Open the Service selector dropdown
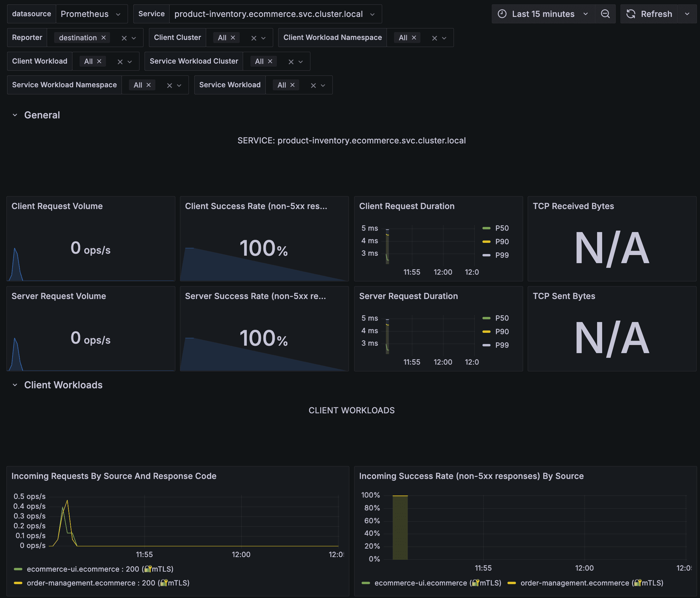This screenshot has width=700, height=598. 275,14
